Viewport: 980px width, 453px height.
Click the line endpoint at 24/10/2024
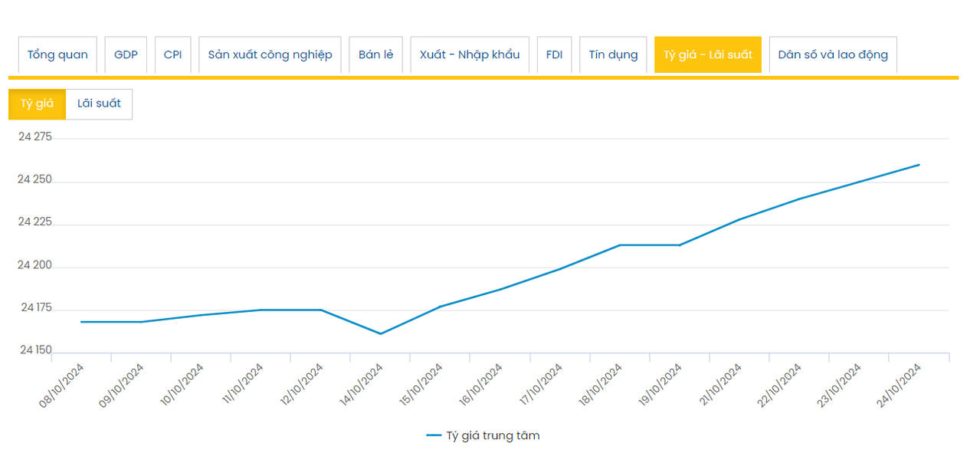[x=919, y=165]
